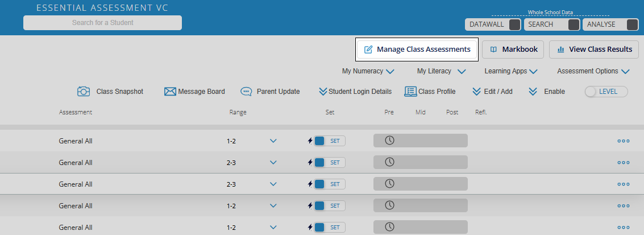Click lightning bolt icon in bottom assessment row
The height and width of the screenshot is (235, 644).
click(x=310, y=227)
